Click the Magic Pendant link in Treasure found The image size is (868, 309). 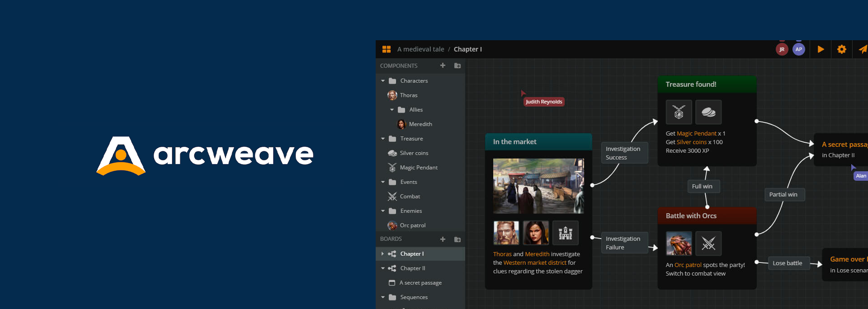coord(696,134)
